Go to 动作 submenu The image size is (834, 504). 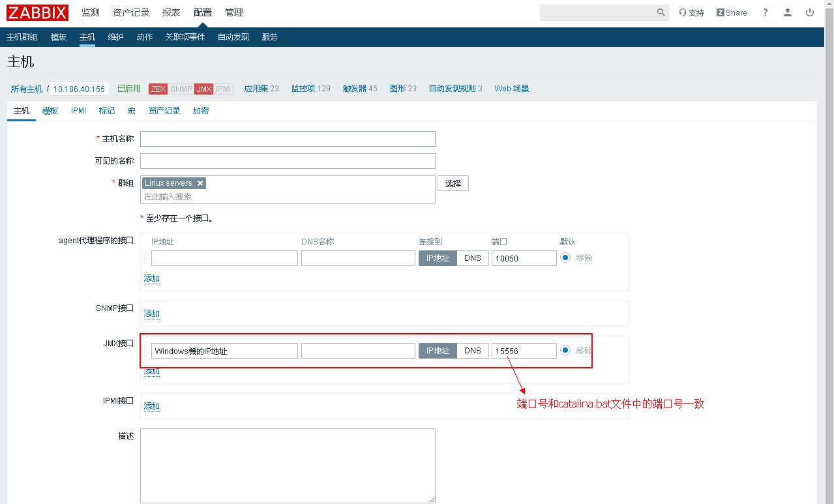tap(145, 37)
